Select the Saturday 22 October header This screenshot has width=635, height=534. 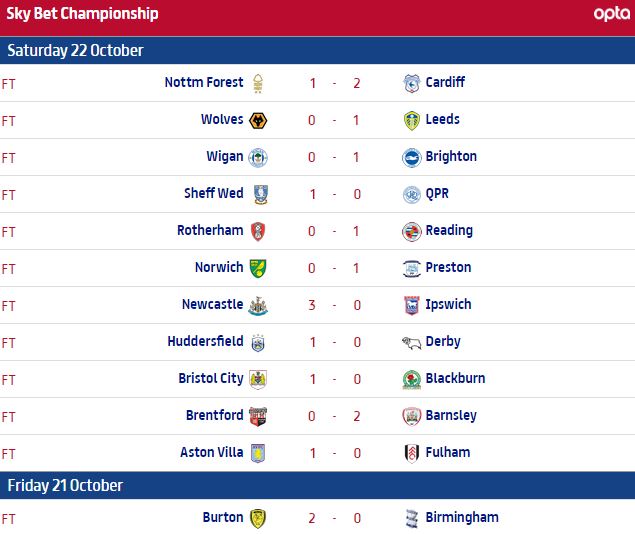76,50
